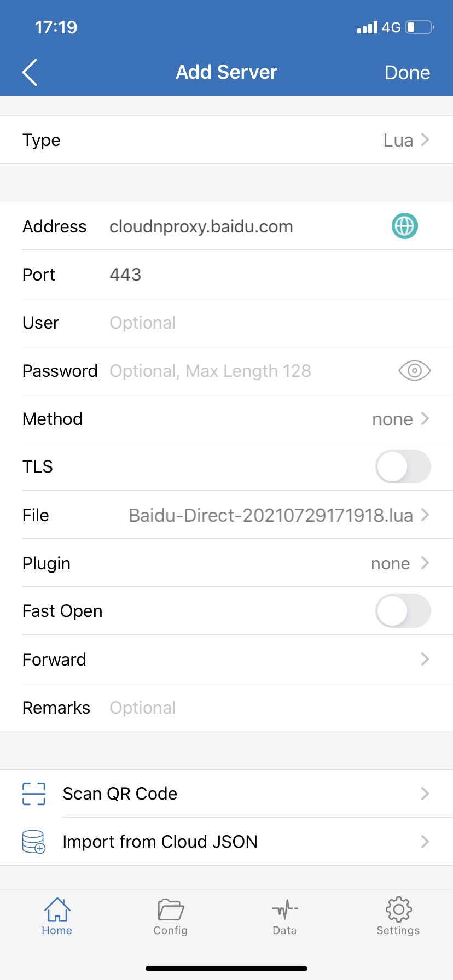Image resolution: width=453 pixels, height=980 pixels.
Task: Tap the Scan QR Code icon
Action: [x=34, y=794]
